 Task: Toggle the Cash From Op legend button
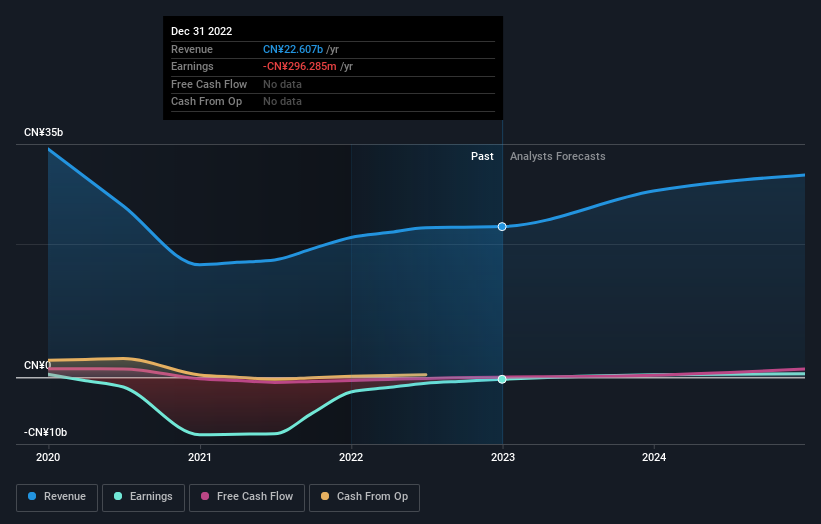tap(364, 497)
